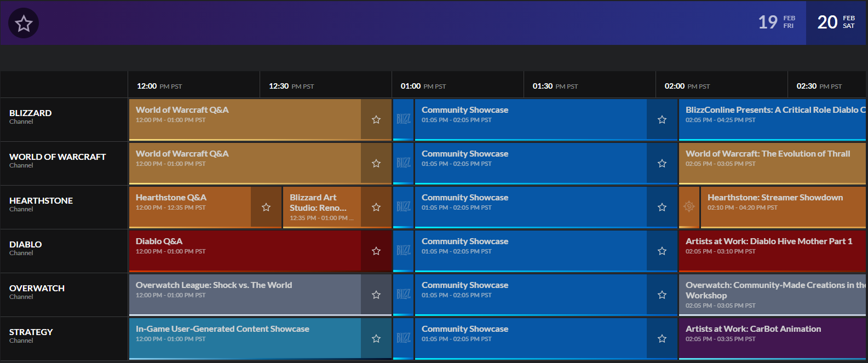Image resolution: width=868 pixels, height=363 pixels.
Task: Click the BLIZZ logo block in Overwatch row
Action: [x=404, y=295]
